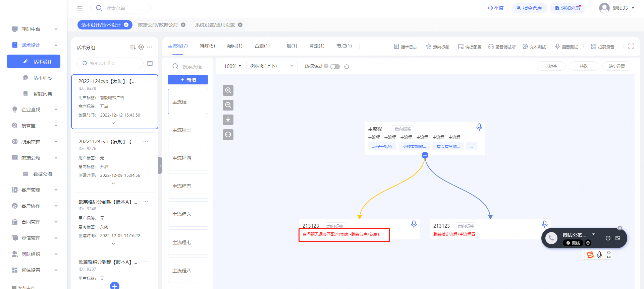Open the 树状图(上下) layout dropdown
This screenshot has height=289, width=644.
pos(272,66)
